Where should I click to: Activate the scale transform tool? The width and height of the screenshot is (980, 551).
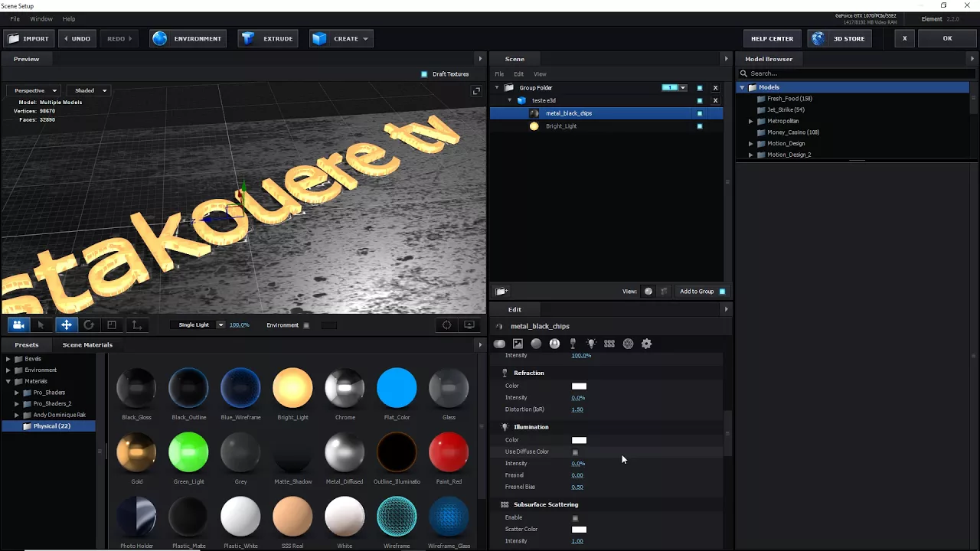112,325
